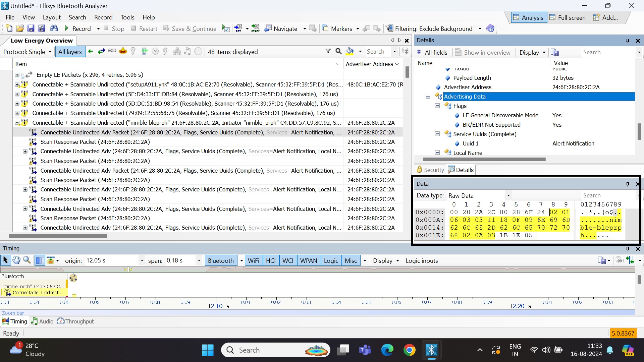Viewport: 644px width, 362px height.
Task: Toggle the Analysis layout button
Action: [x=529, y=17]
